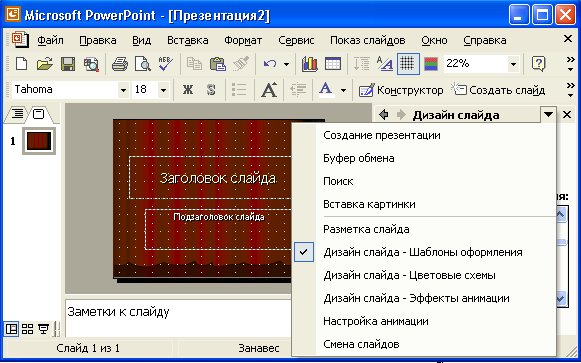Select the Format Painter brush icon
Screen dimensions: 581x363
point(240,64)
